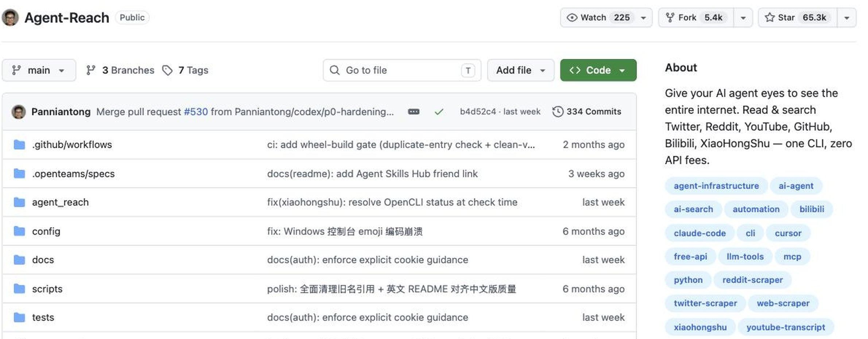Open the Star lists dropdown arrow
The height and width of the screenshot is (339, 868).
pyautogui.click(x=846, y=17)
